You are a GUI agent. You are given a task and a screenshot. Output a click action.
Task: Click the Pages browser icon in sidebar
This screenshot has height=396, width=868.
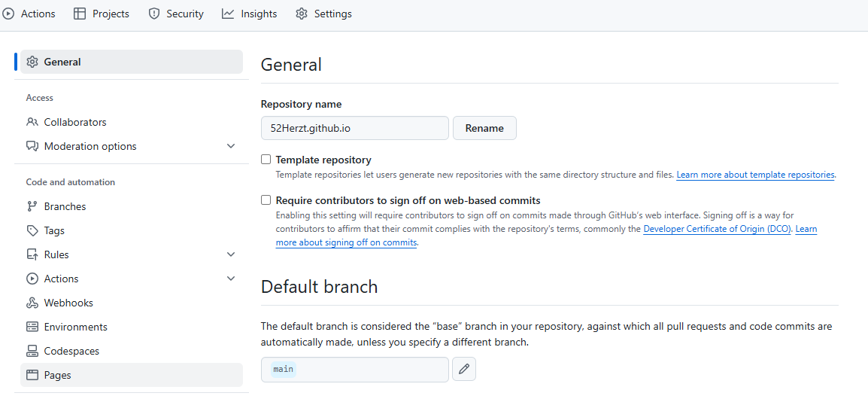[x=32, y=375]
